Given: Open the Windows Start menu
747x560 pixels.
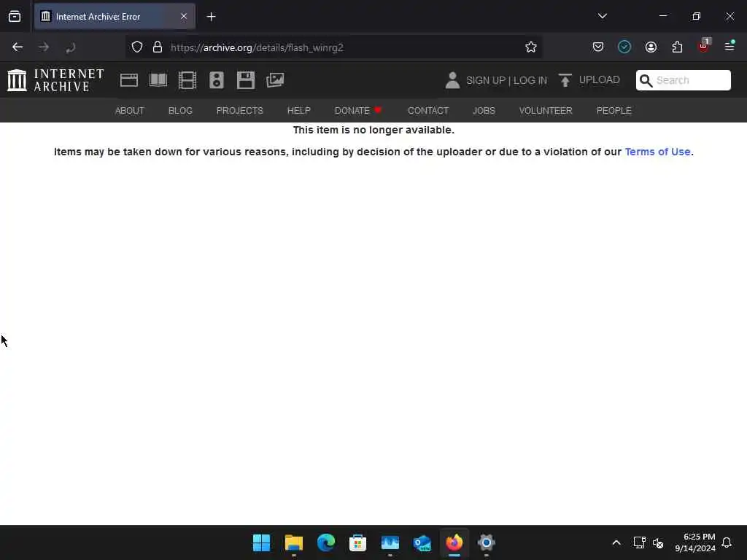Looking at the screenshot, I should pyautogui.click(x=262, y=542).
